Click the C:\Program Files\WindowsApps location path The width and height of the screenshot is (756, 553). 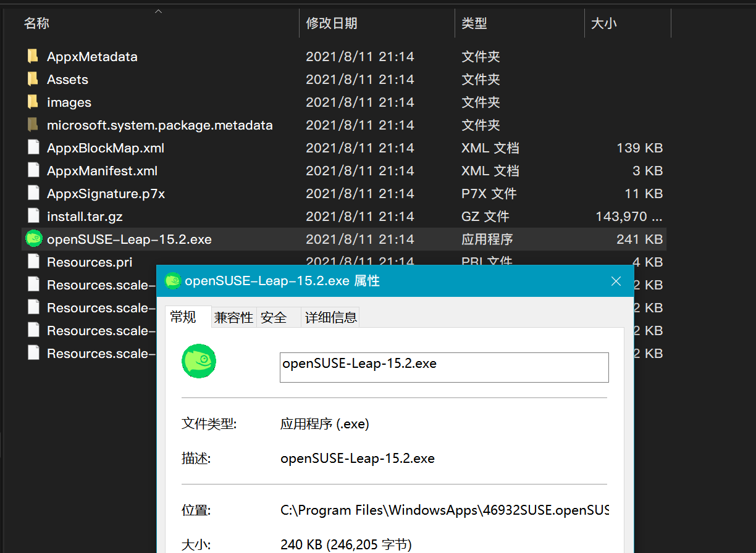click(x=445, y=510)
